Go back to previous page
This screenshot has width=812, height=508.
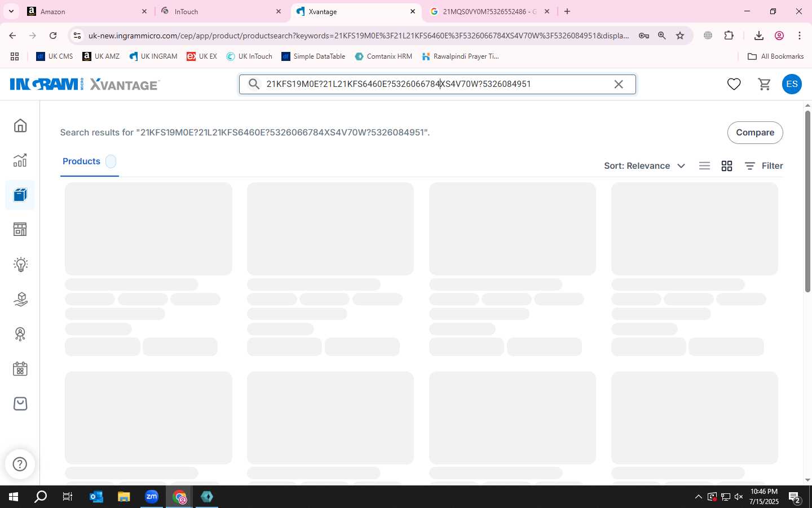tap(12, 36)
